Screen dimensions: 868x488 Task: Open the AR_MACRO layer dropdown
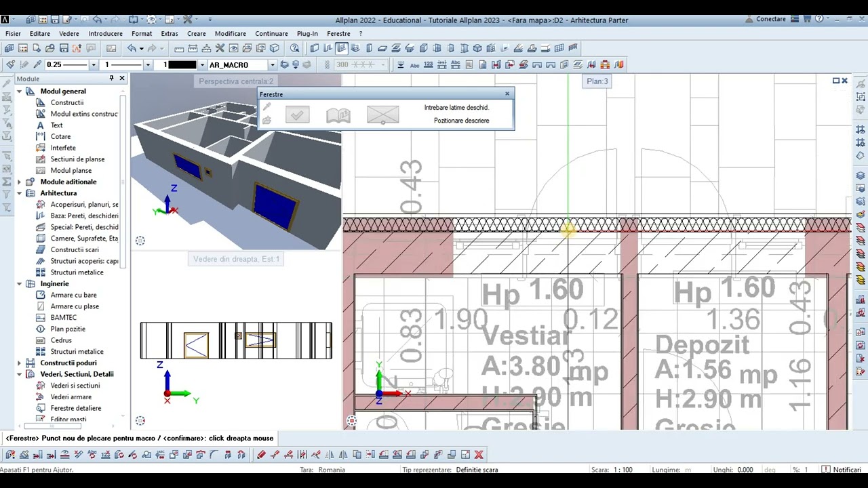point(273,64)
